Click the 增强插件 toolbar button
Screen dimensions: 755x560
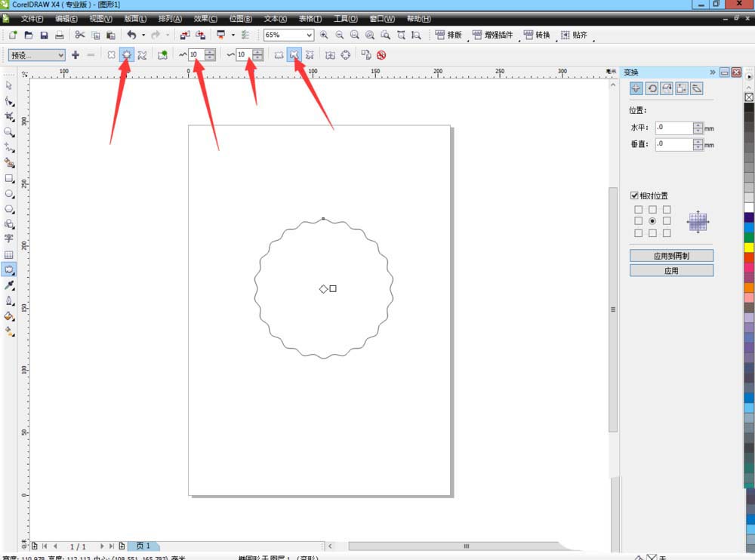tap(492, 35)
